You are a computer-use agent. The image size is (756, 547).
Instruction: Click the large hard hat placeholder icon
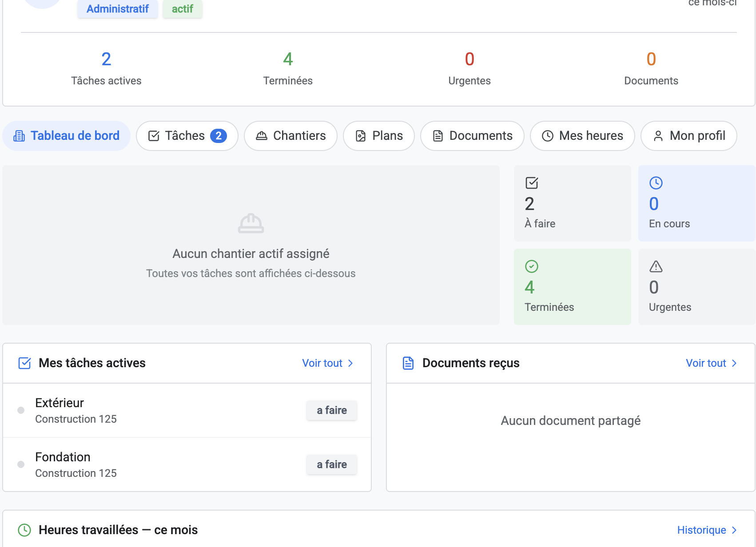(251, 223)
